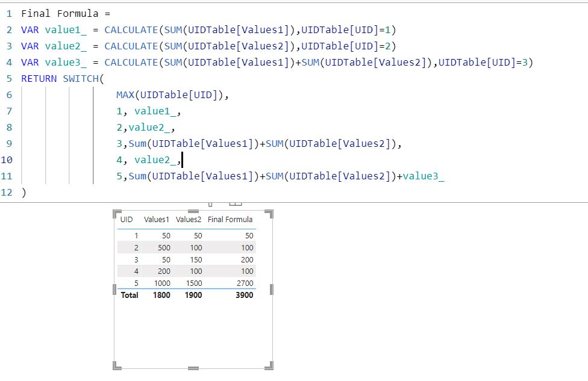This screenshot has width=588, height=381.
Task: Click 'UIDTable[UID]=3' on line 4
Action: (483, 62)
